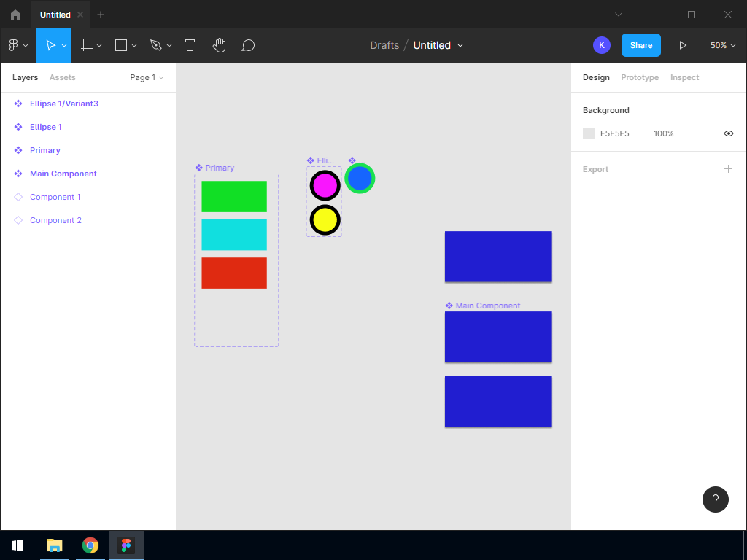Open the help question mark button
Viewport: 747px width, 560px height.
point(715,499)
